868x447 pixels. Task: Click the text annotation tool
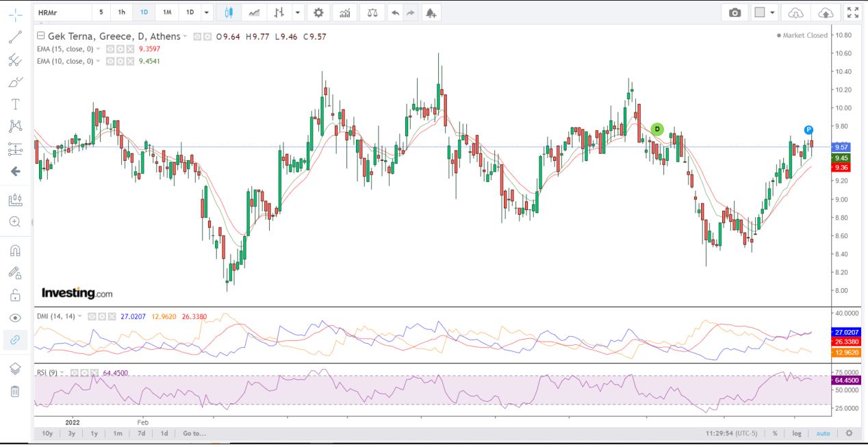coord(15,104)
